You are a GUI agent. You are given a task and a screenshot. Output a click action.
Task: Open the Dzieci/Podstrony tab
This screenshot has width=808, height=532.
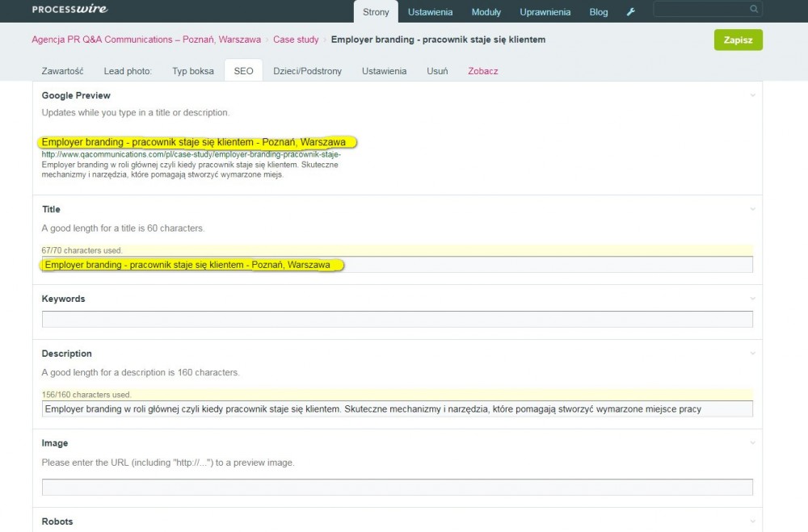click(307, 71)
